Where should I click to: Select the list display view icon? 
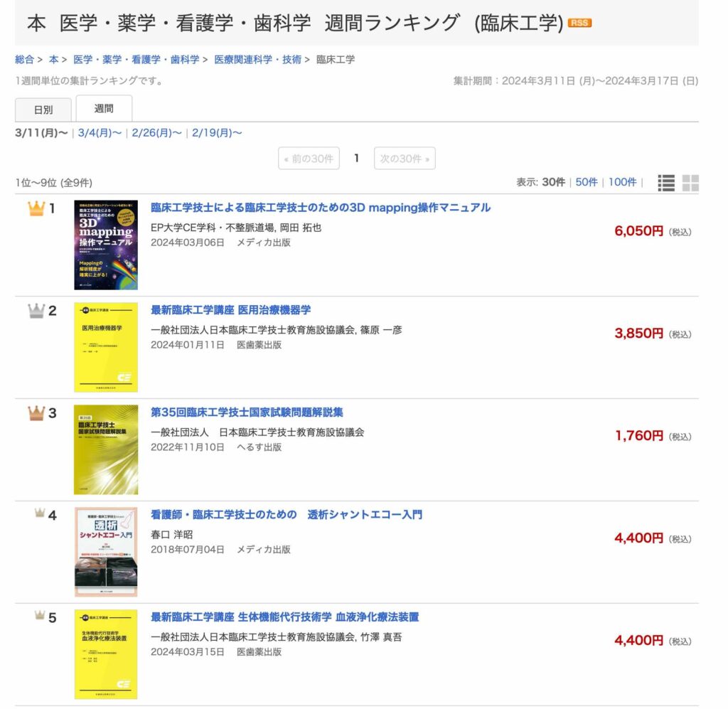coord(666,183)
